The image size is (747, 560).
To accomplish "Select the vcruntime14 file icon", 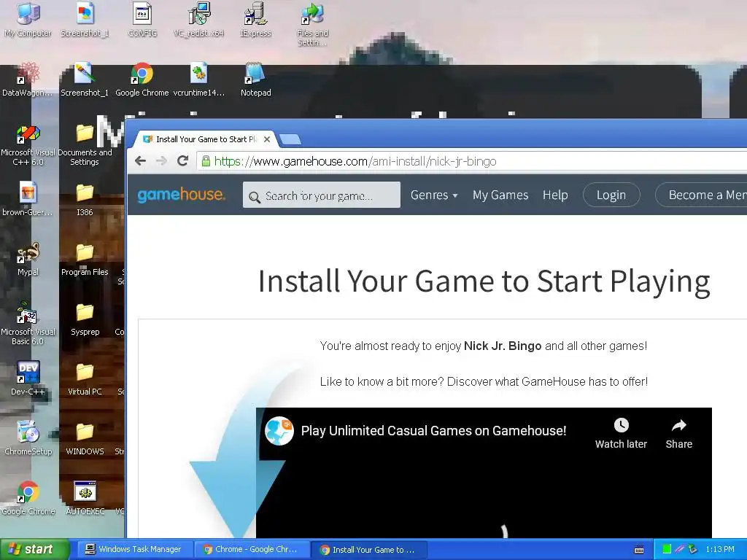I will click(x=198, y=80).
